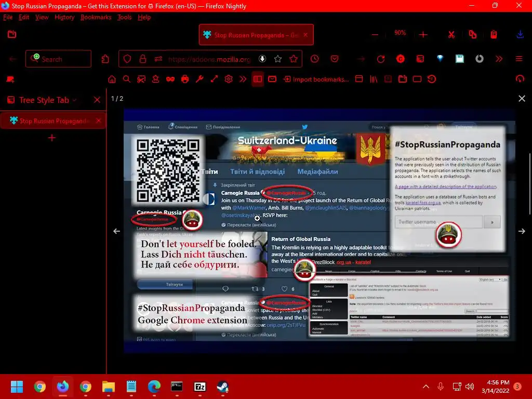Click the magnifier Find icon in toolbar
This screenshot has height=399, width=532.
[x=127, y=79]
